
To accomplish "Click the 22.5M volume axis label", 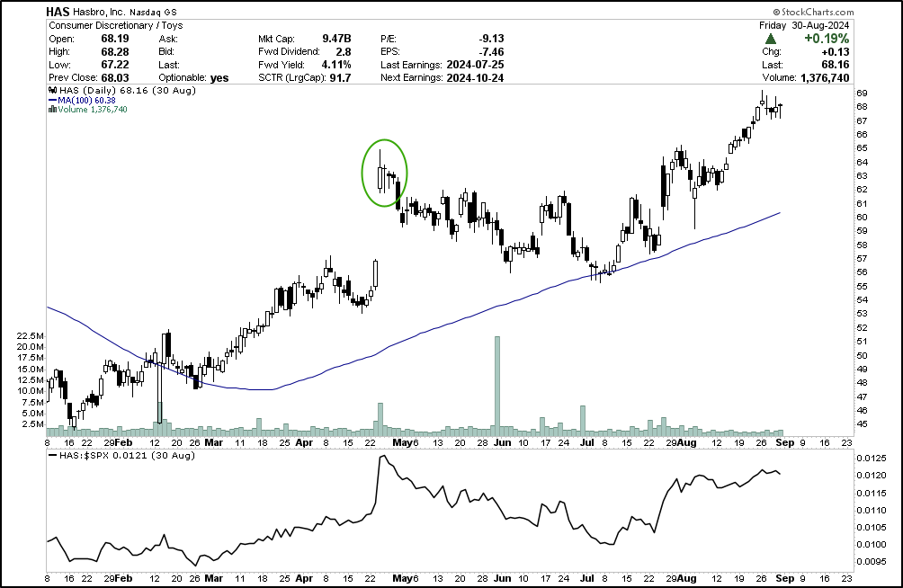I will tap(31, 335).
